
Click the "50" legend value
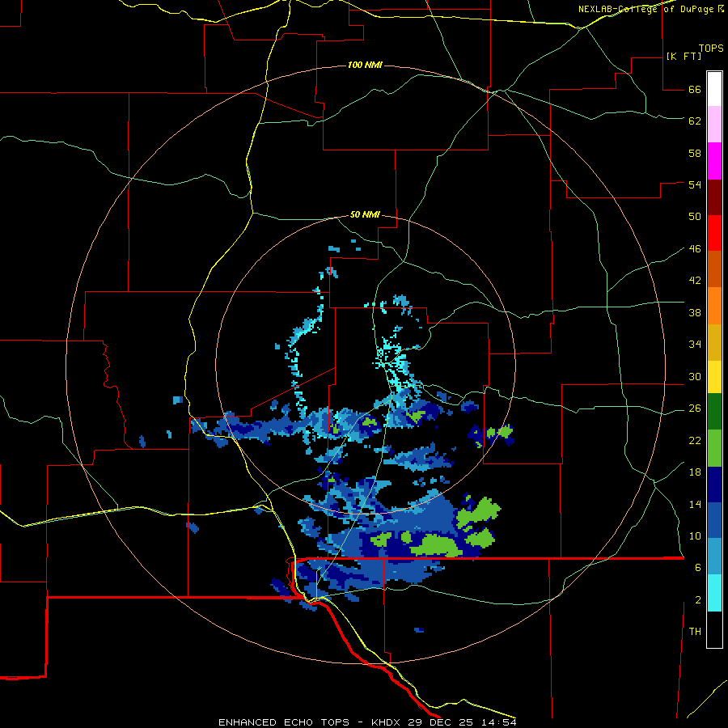tap(695, 216)
